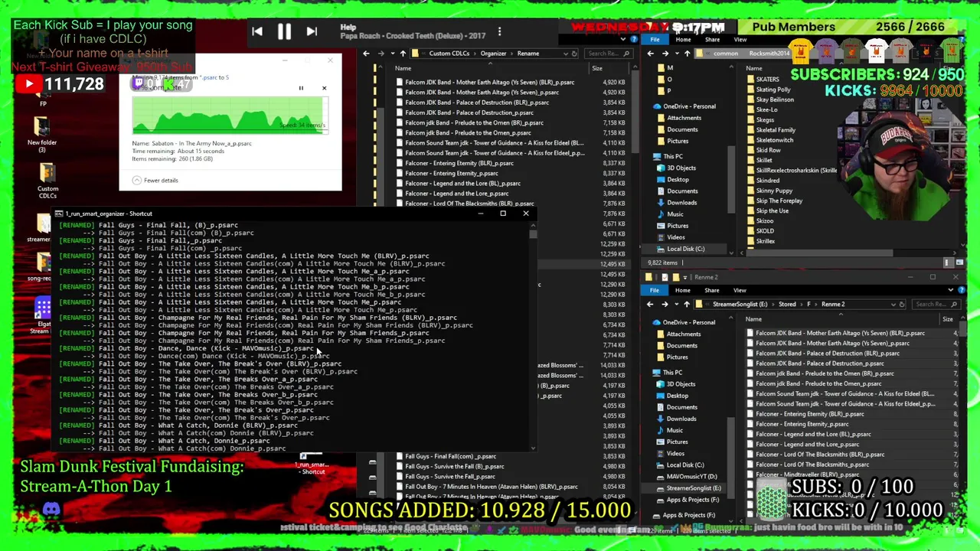Open address bar dropdown in Rename window
The image size is (980, 551).
[566, 54]
